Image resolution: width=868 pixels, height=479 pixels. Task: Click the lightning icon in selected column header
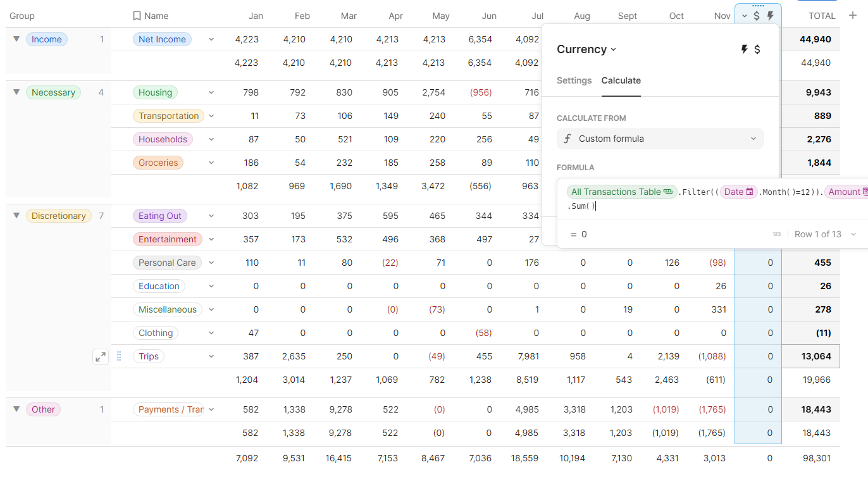click(x=770, y=16)
